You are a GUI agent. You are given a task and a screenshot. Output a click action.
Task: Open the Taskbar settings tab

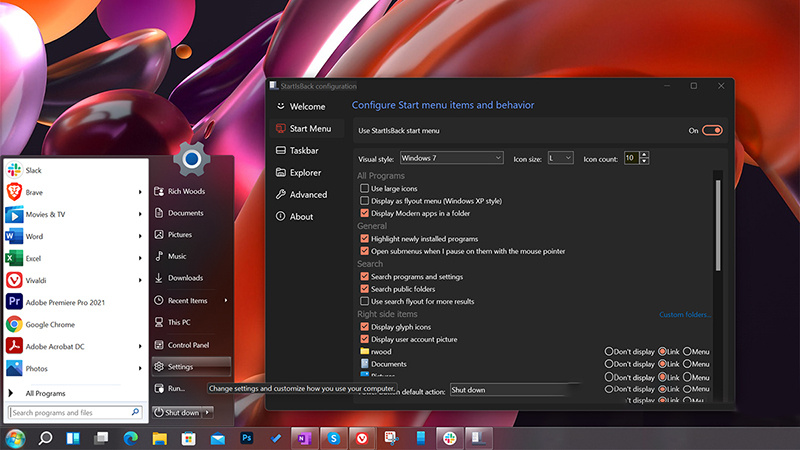point(307,151)
